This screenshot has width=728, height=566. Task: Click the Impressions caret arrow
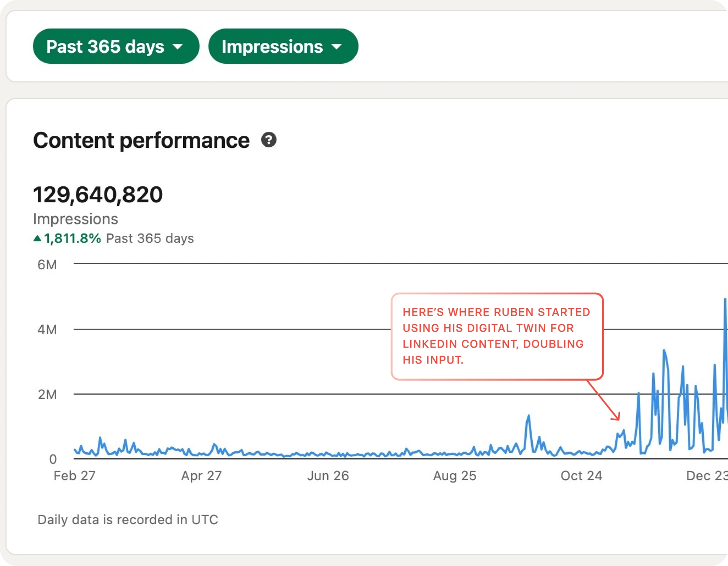pyautogui.click(x=336, y=47)
